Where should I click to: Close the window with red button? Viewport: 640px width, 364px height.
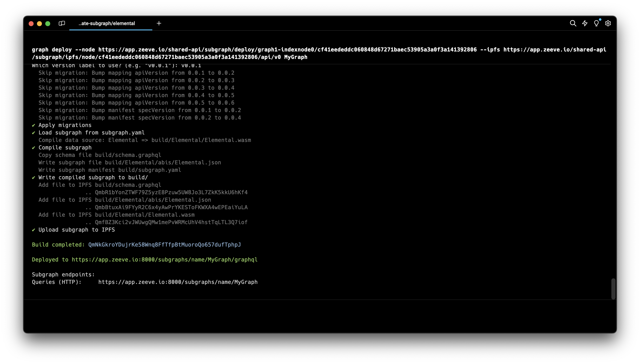31,23
